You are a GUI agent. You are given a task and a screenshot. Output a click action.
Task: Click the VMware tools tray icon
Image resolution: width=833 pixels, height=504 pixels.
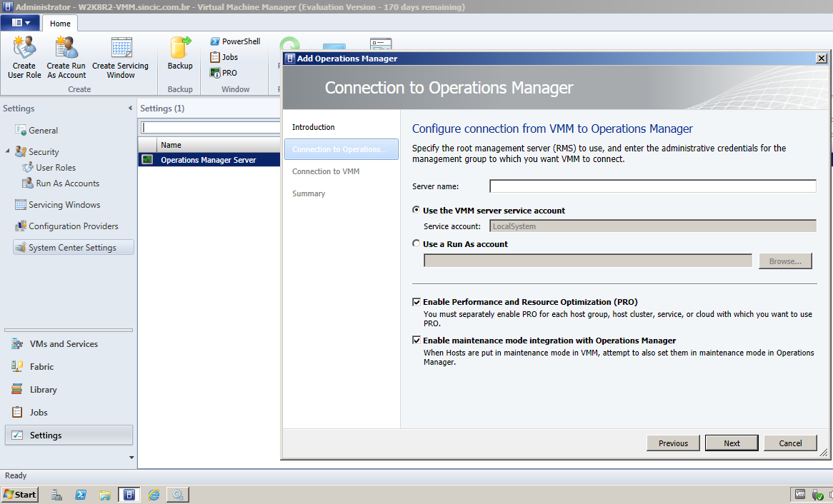pyautogui.click(x=799, y=494)
